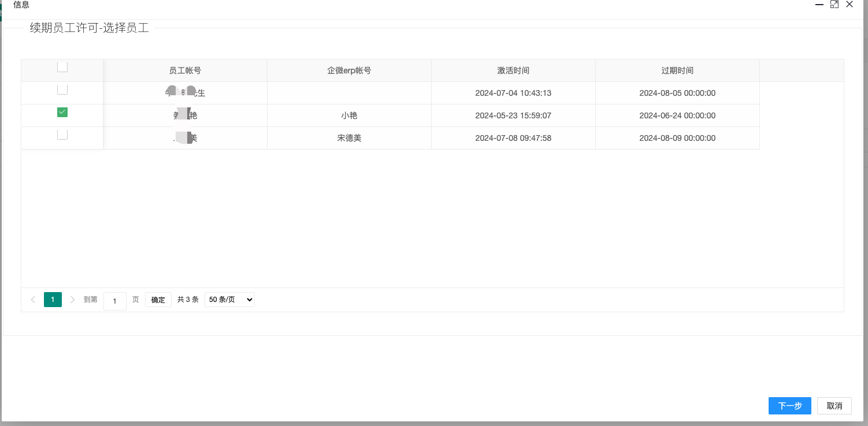Viewport: 868px width, 426px height.
Task: Toggle the select-all header checkbox
Action: [x=62, y=68]
